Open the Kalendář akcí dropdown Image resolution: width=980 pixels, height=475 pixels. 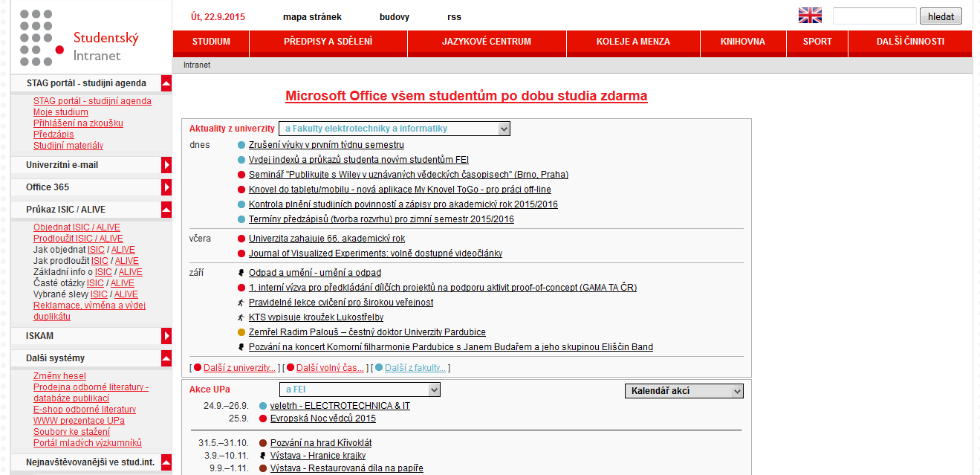[684, 391]
